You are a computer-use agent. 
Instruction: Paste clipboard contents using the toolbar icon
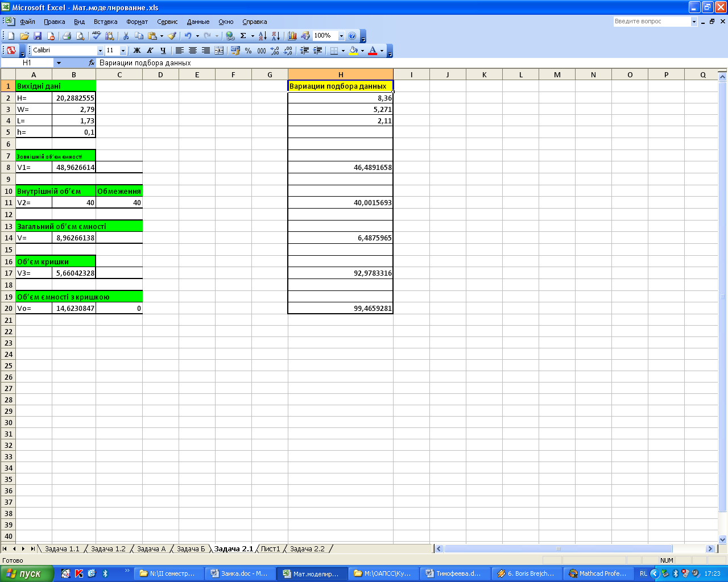click(152, 36)
